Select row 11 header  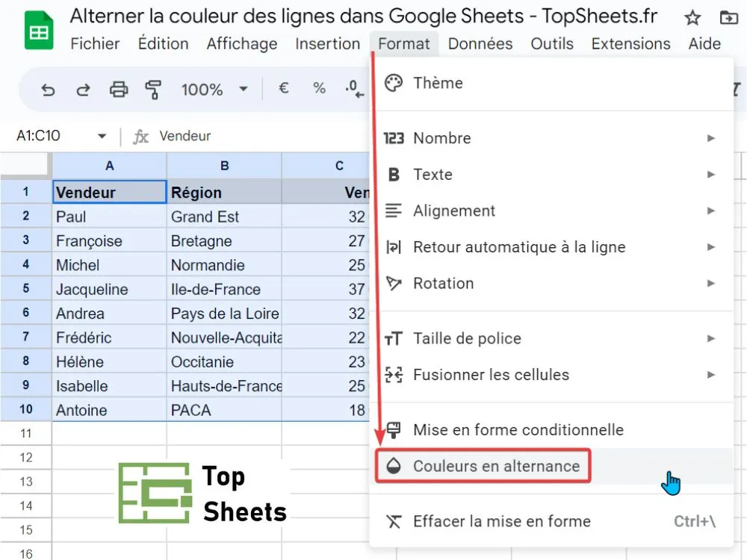pyautogui.click(x=25, y=434)
